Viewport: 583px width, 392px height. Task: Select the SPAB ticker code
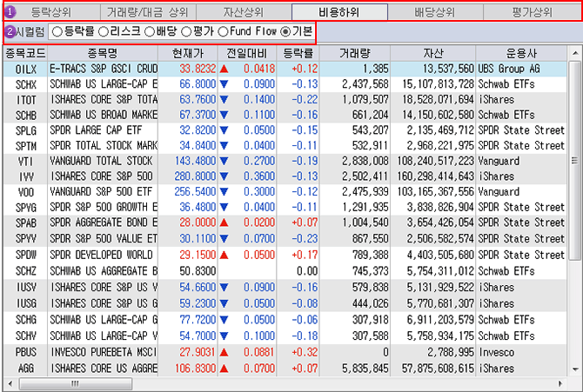[x=26, y=223]
